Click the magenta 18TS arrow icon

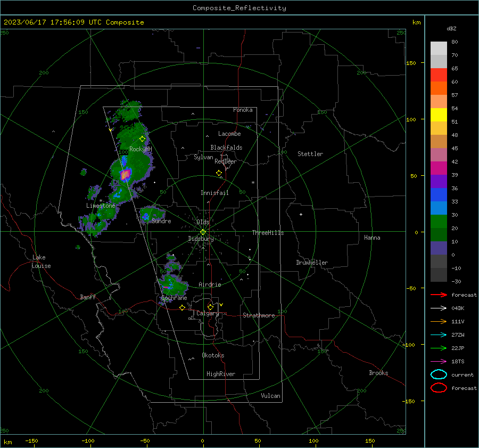pos(439,362)
